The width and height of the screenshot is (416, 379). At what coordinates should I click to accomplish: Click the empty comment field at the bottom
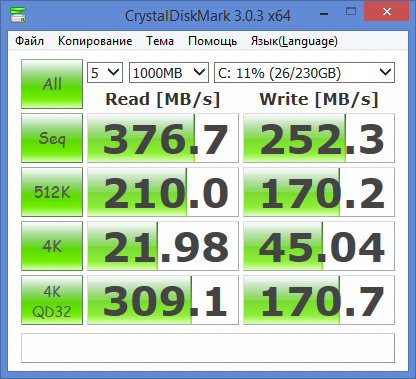pyautogui.click(x=208, y=348)
